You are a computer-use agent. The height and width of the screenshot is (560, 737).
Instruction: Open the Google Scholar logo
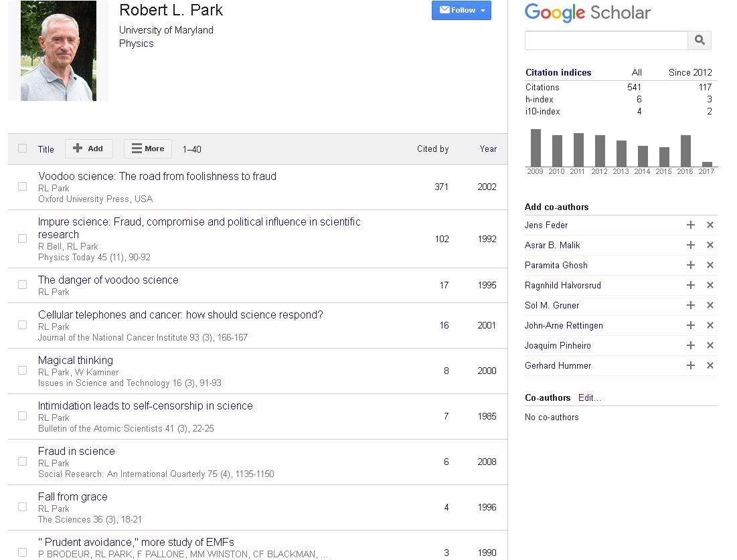pos(588,13)
